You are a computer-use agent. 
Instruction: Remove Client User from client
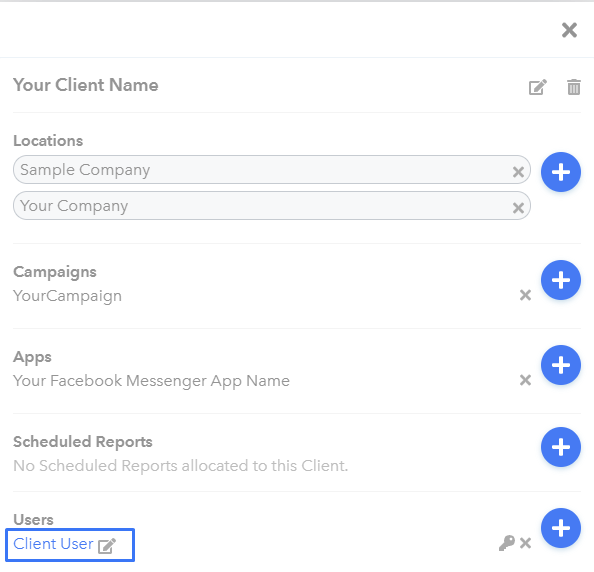pos(525,543)
